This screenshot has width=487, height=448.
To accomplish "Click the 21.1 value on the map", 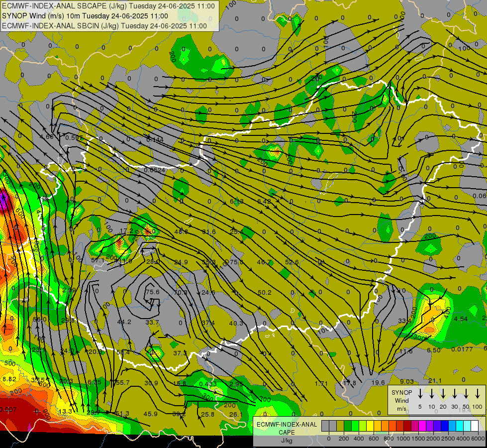I will (x=435, y=380).
